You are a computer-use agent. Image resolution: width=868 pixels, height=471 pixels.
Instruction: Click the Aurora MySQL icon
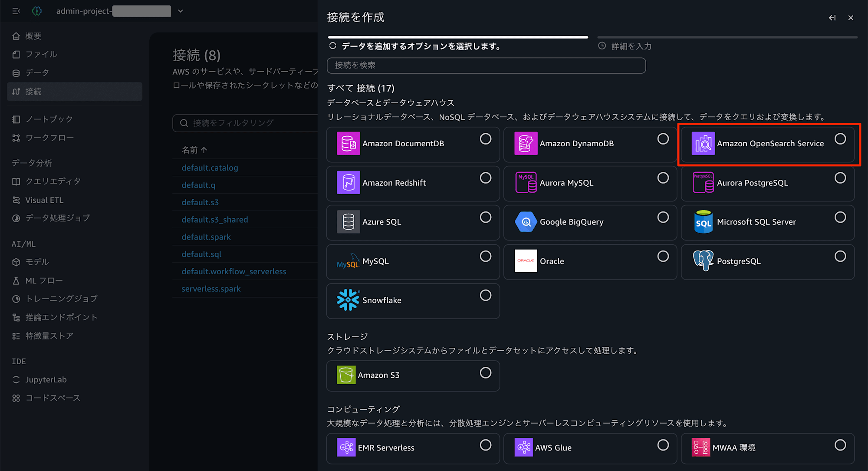(526, 182)
